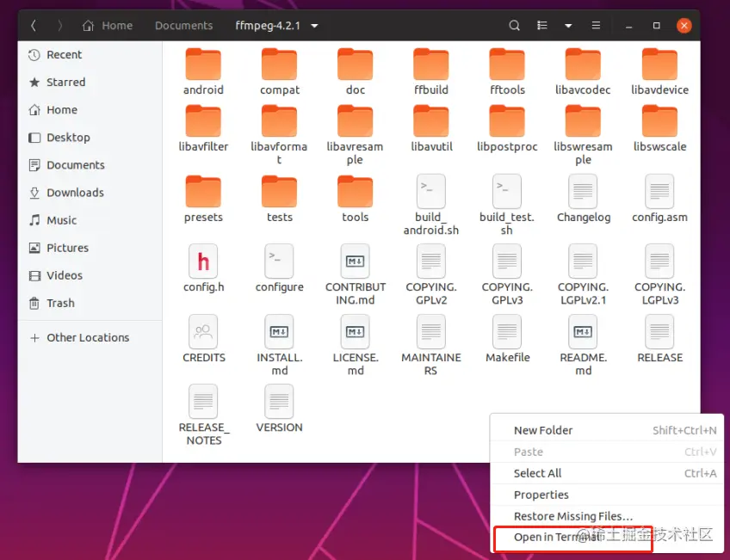Select the libavcodec folder icon
This screenshot has height=560, width=730.
[583, 65]
